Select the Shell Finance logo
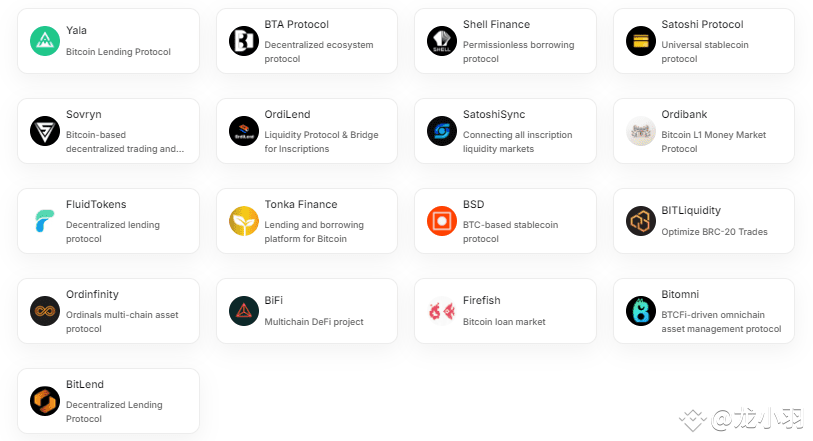Viewport: 813px width, 441px height. 442,41
